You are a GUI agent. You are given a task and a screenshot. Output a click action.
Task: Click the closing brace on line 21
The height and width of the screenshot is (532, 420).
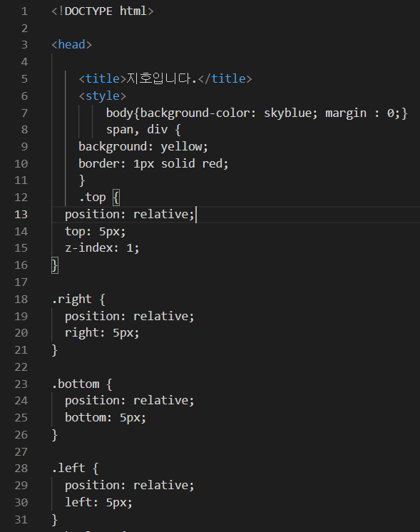tap(55, 350)
